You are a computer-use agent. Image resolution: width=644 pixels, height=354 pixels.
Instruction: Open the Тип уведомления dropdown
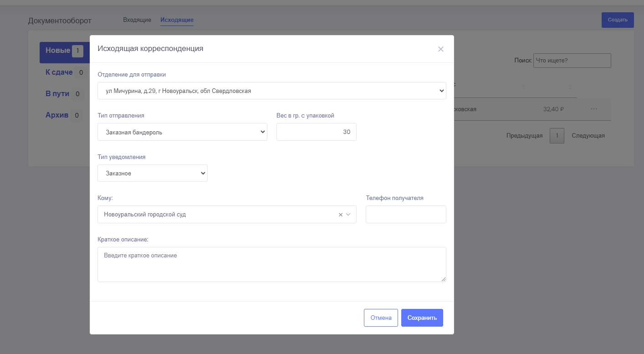click(x=152, y=173)
